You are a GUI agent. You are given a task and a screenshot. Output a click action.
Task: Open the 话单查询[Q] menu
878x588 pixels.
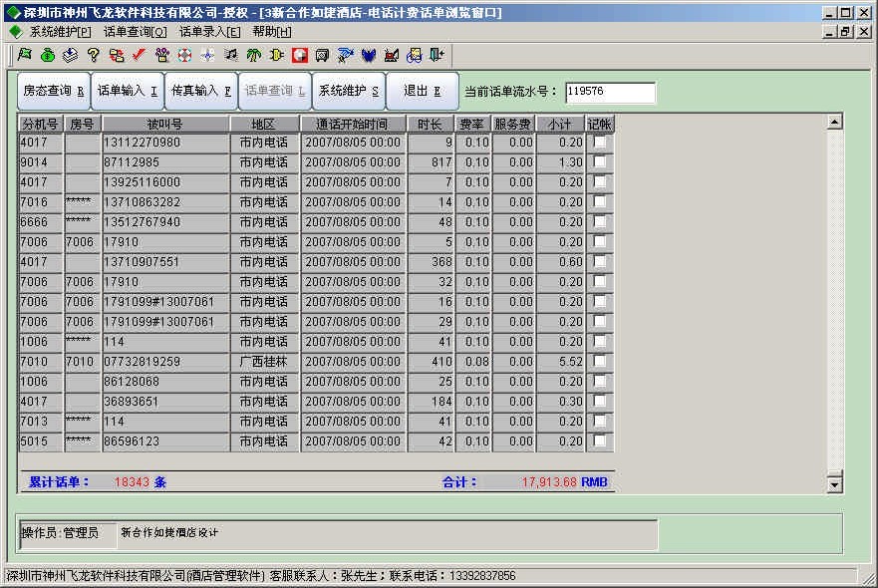pyautogui.click(x=136, y=32)
